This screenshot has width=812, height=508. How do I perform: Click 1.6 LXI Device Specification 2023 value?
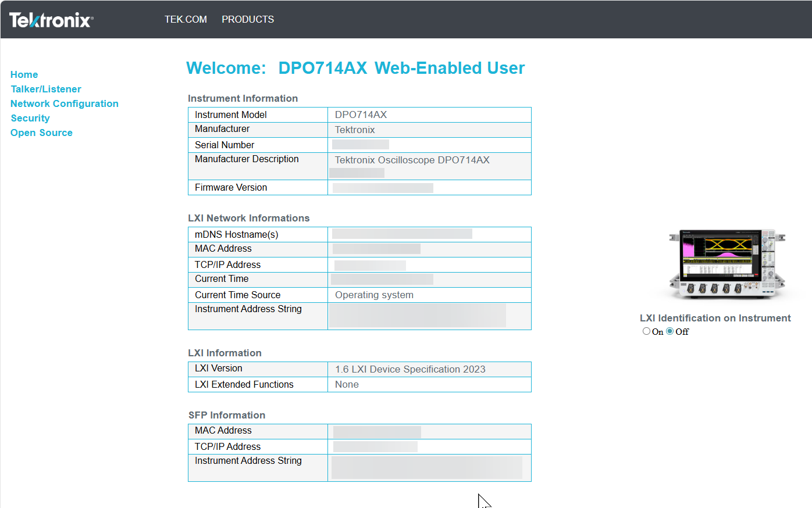click(410, 369)
